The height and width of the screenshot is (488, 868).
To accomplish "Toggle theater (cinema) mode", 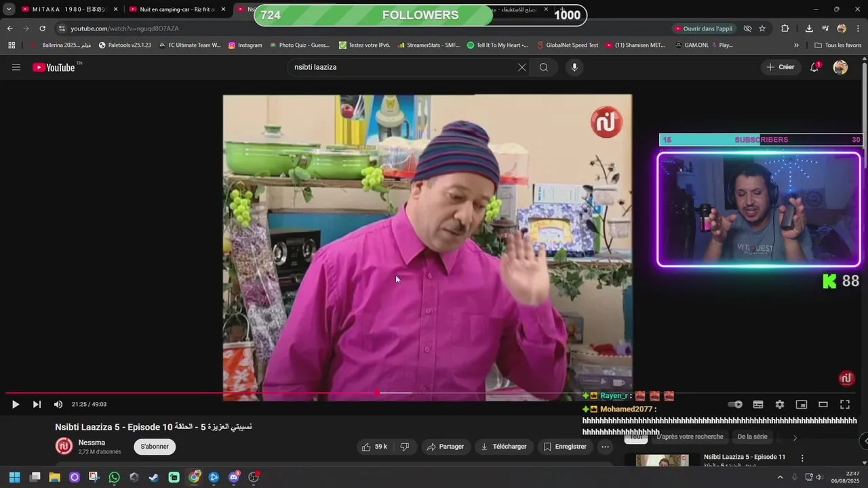I will point(823,405).
